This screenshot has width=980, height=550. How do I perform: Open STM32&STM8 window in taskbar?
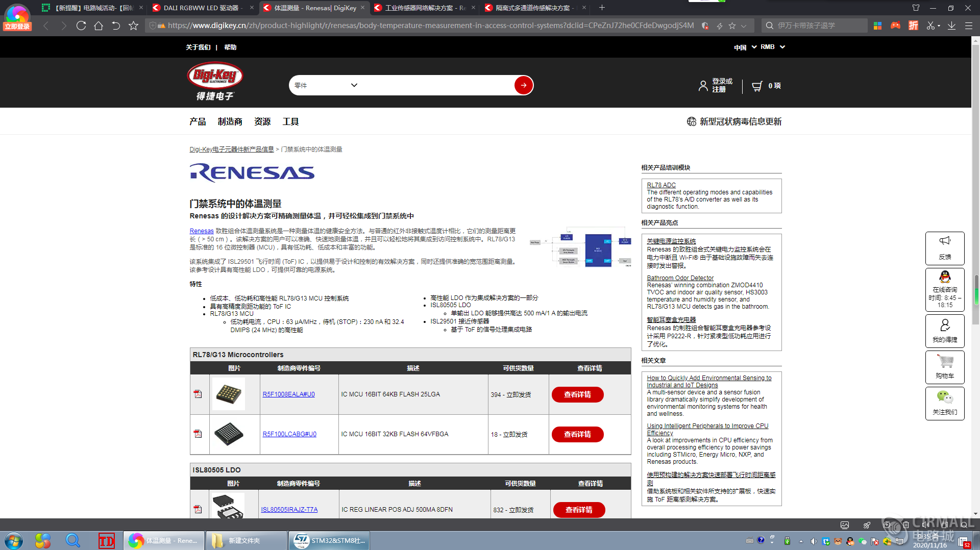[329, 540]
